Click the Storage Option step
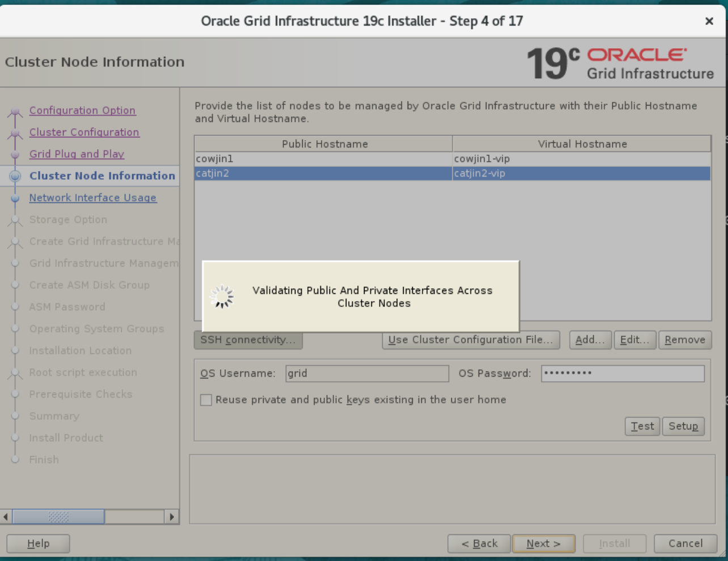This screenshot has width=728, height=561. [x=68, y=220]
